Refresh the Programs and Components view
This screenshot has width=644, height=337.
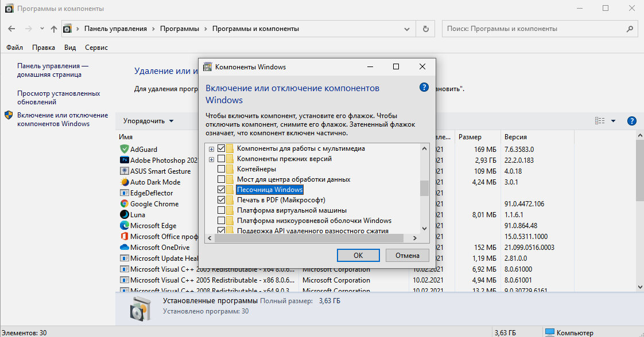click(425, 29)
